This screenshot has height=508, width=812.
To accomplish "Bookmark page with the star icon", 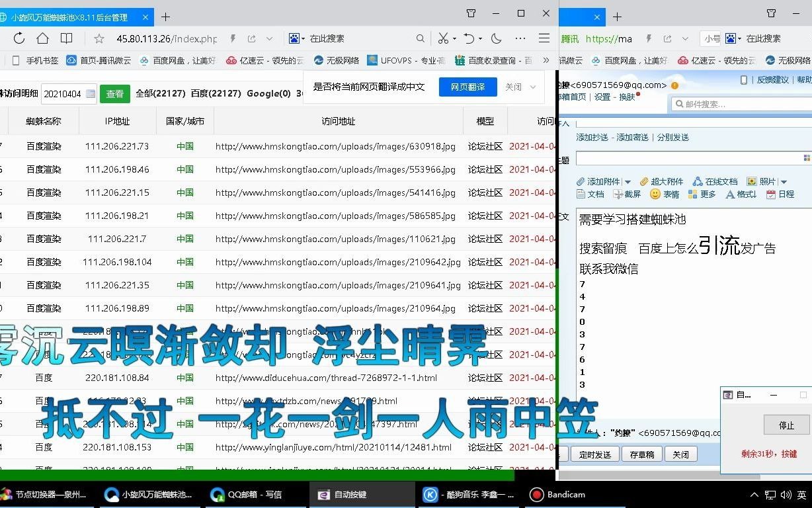I will [x=99, y=38].
